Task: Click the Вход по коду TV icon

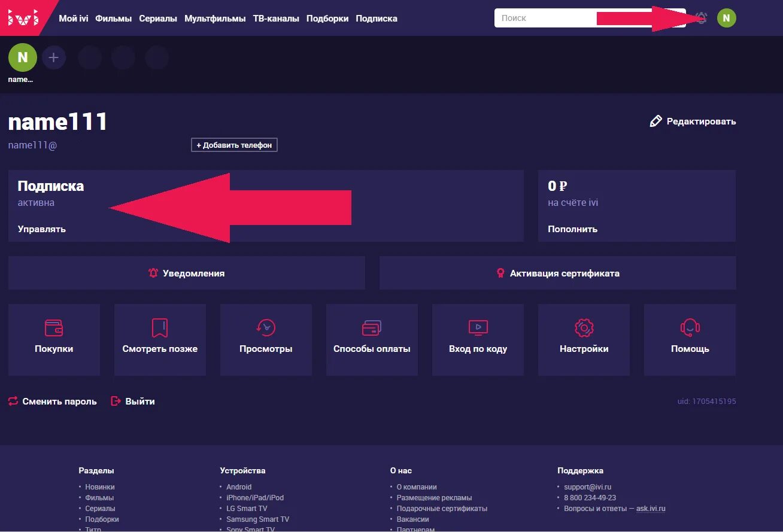Action: (478, 328)
